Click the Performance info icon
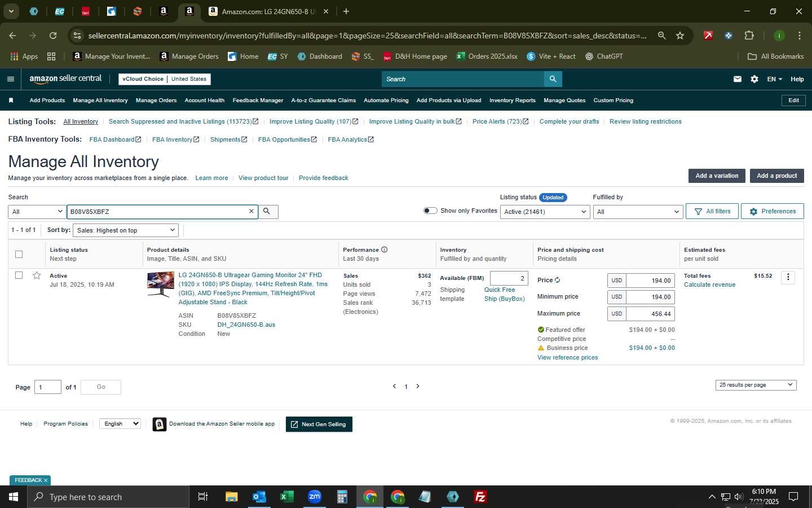Image resolution: width=812 pixels, height=508 pixels. coord(385,249)
